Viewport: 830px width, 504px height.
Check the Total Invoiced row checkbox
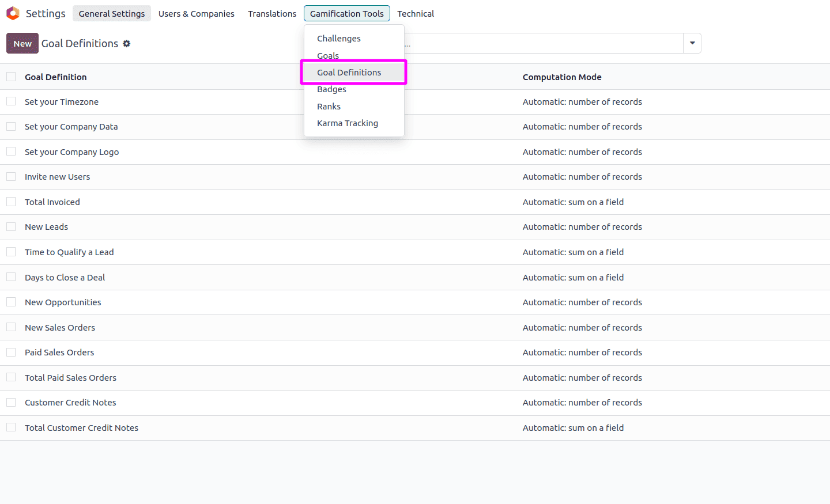(10, 202)
